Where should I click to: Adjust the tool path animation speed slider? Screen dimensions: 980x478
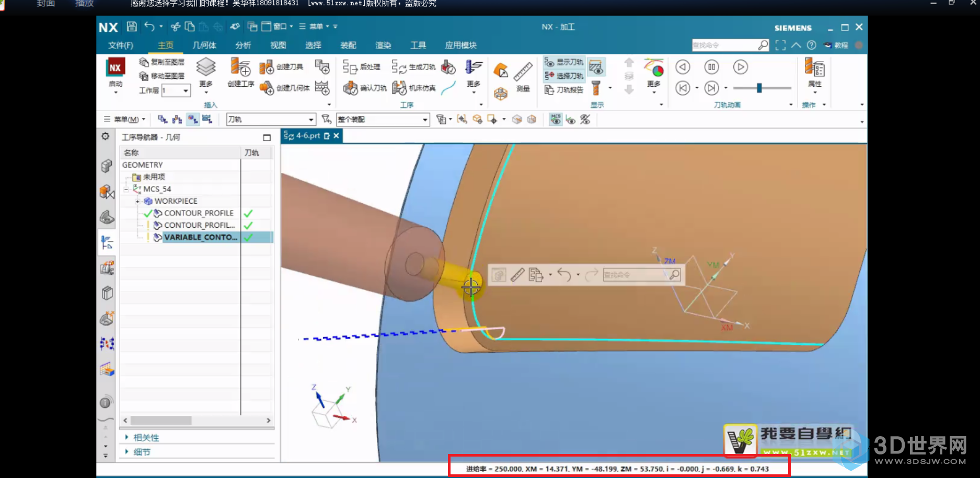(x=759, y=88)
